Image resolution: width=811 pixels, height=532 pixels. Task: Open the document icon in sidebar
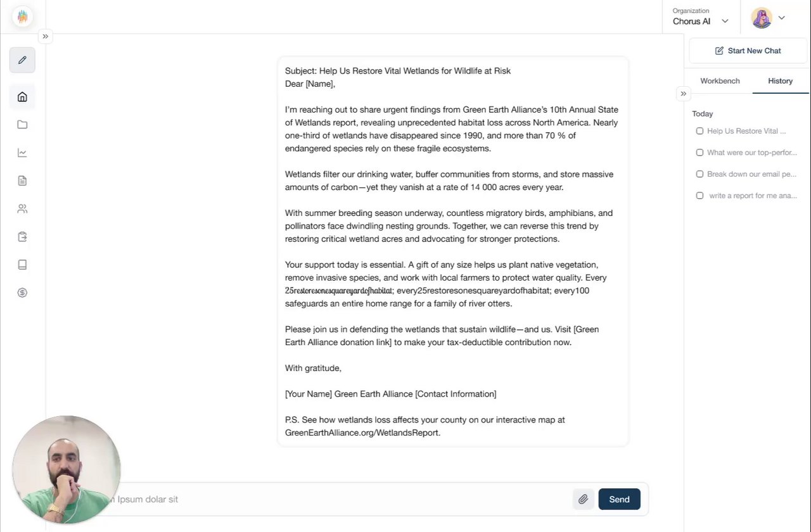22,180
